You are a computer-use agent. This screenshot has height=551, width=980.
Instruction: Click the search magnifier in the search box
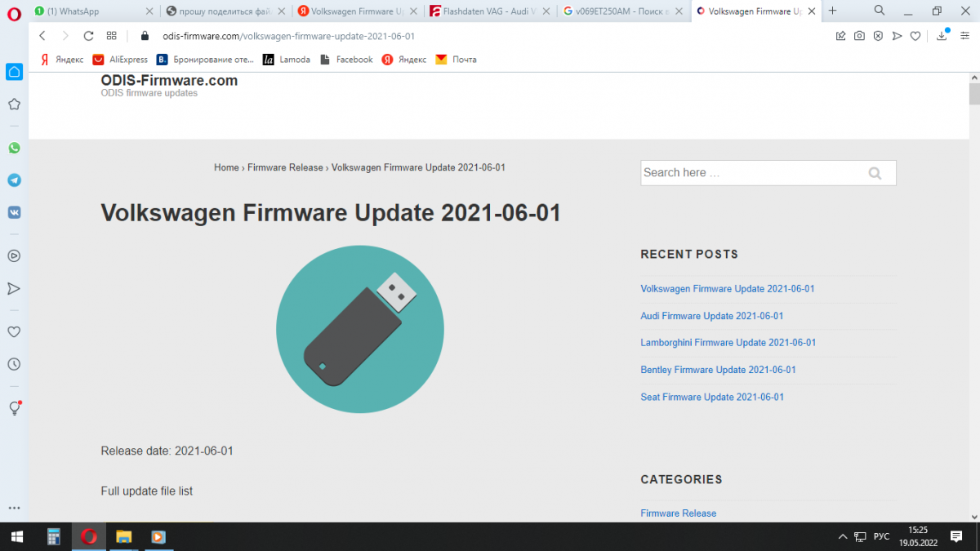click(875, 173)
